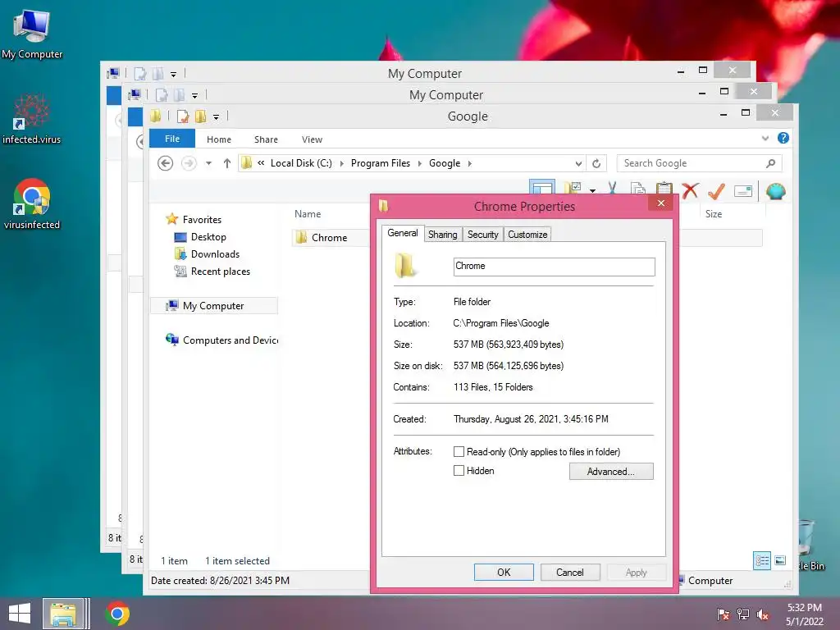Open explorer Help question mark icon
840x630 pixels.
[783, 138]
